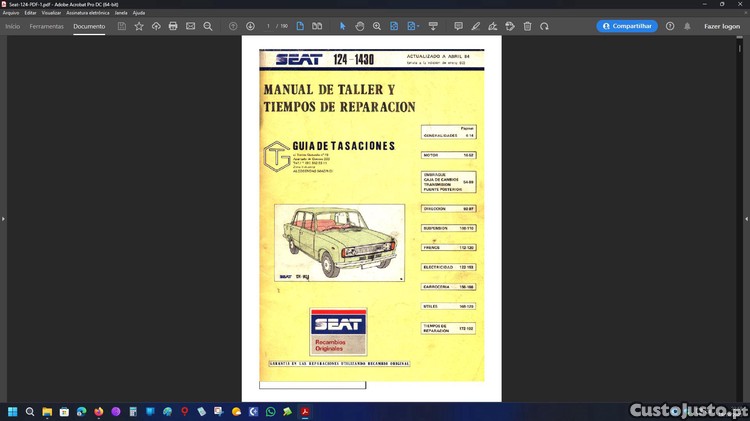The height and width of the screenshot is (421, 750).
Task: Delete page using trash icon
Action: point(527,26)
